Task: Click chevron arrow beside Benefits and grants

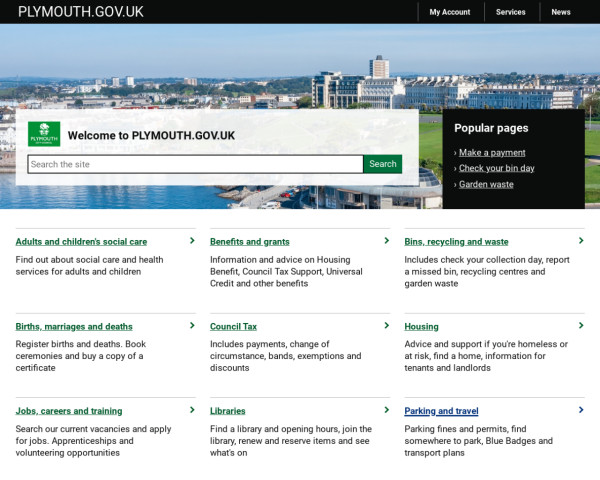Action: (386, 241)
